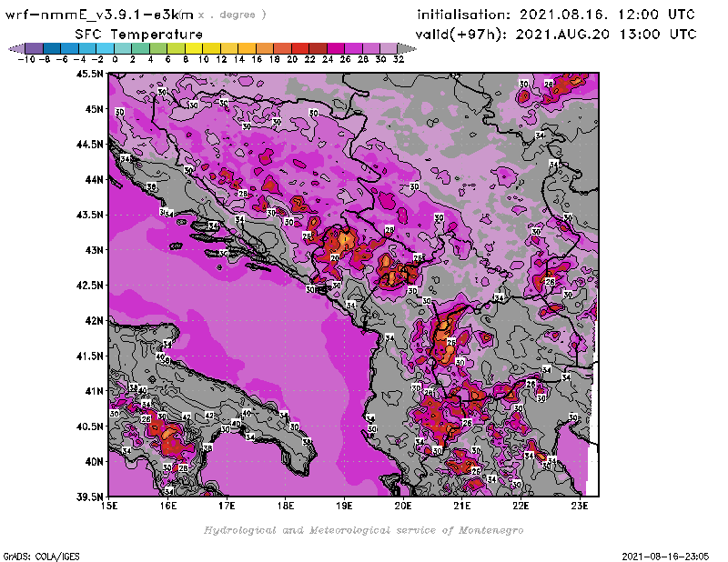This screenshot has width=728, height=562.
Task: Click the '23E' longitude label
Action: pos(580,506)
